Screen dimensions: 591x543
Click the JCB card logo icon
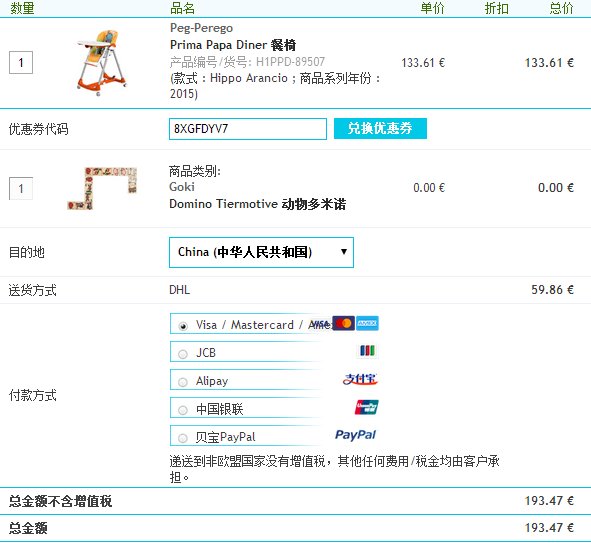pyautogui.click(x=367, y=351)
